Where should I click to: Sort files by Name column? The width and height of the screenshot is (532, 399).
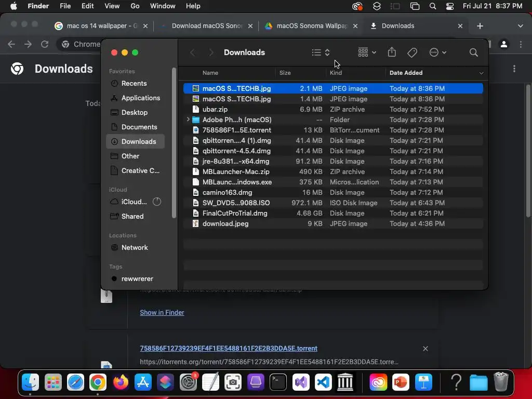(x=210, y=73)
